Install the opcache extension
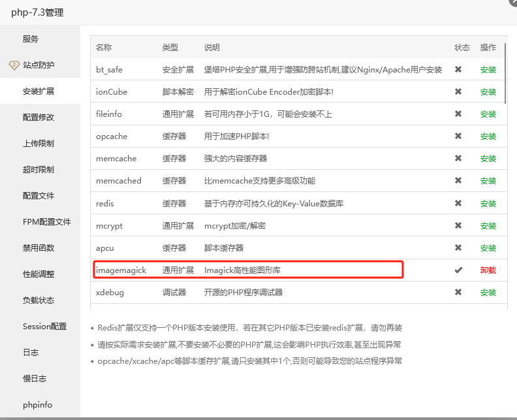The image size is (517, 420). point(488,137)
